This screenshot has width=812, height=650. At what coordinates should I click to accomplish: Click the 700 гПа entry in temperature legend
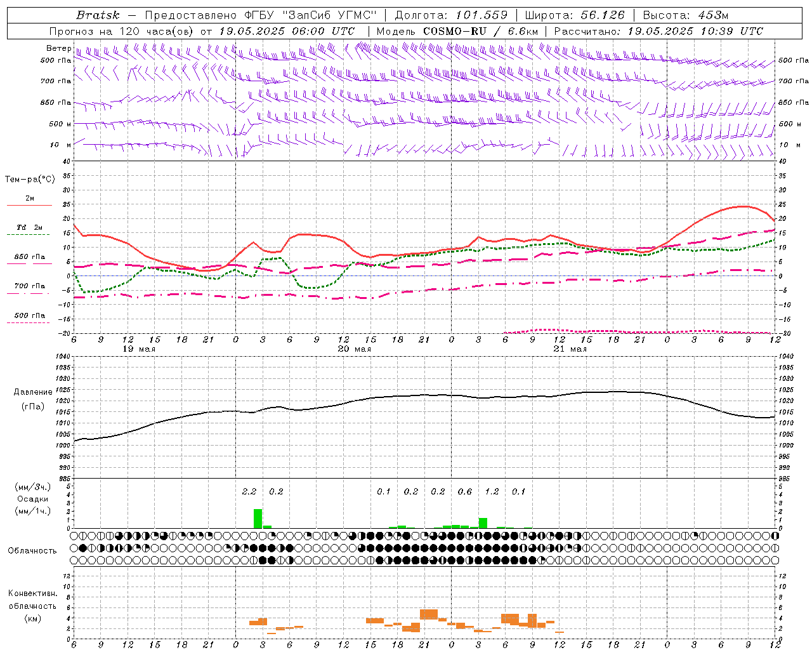(29, 286)
